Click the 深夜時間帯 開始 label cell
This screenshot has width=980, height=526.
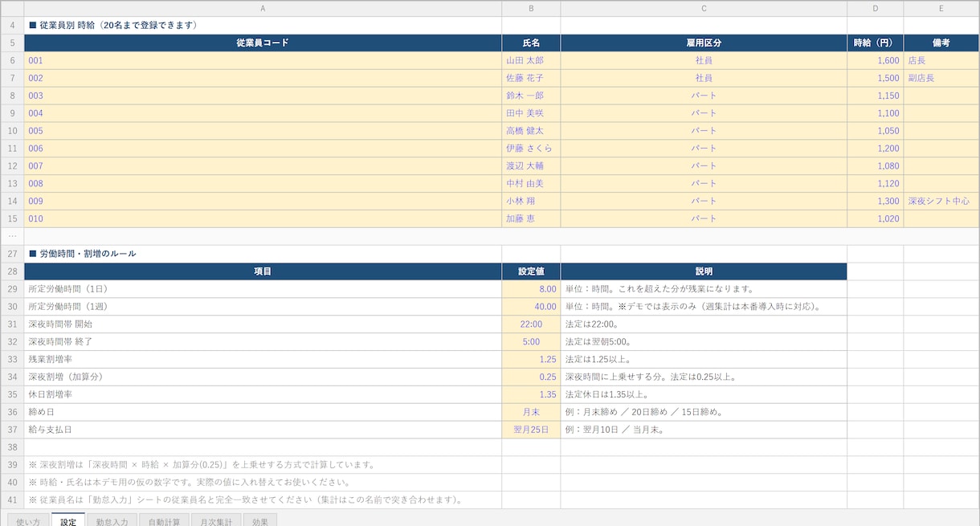tap(263, 324)
